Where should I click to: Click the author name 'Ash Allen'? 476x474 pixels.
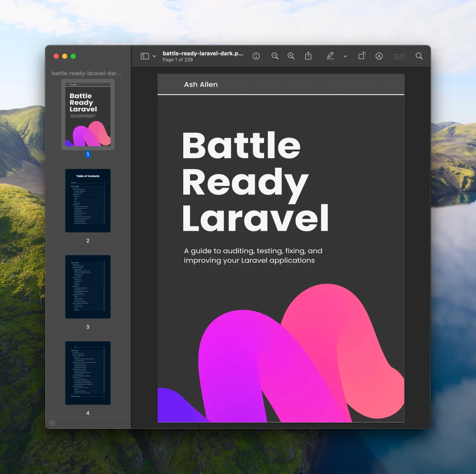click(x=201, y=84)
